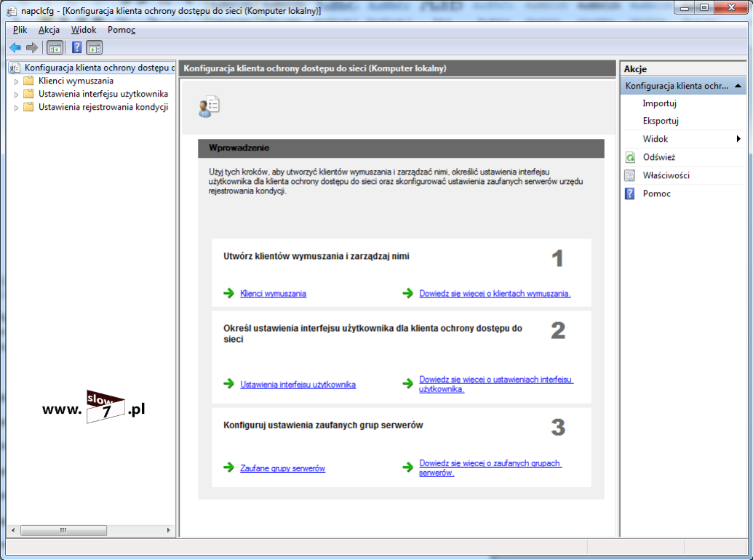Open Dowiedz się więcej o ustawieniach interfejsu link
Image resolution: width=753 pixels, height=560 pixels.
tap(496, 384)
